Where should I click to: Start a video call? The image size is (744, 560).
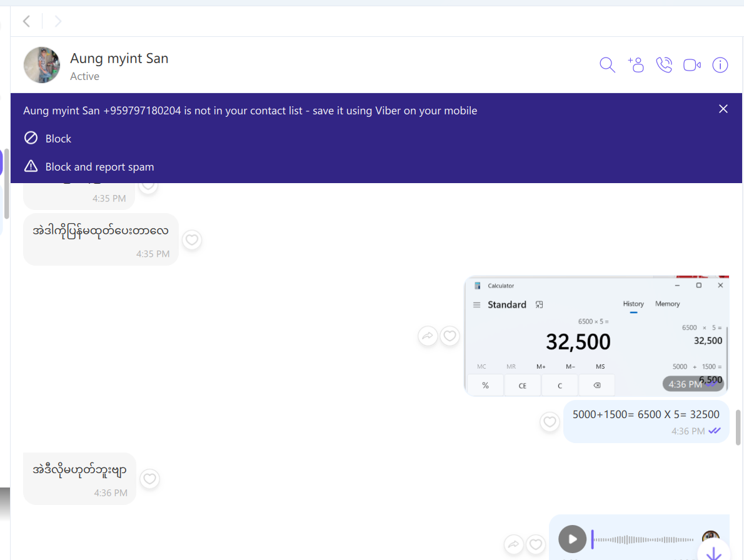click(692, 65)
